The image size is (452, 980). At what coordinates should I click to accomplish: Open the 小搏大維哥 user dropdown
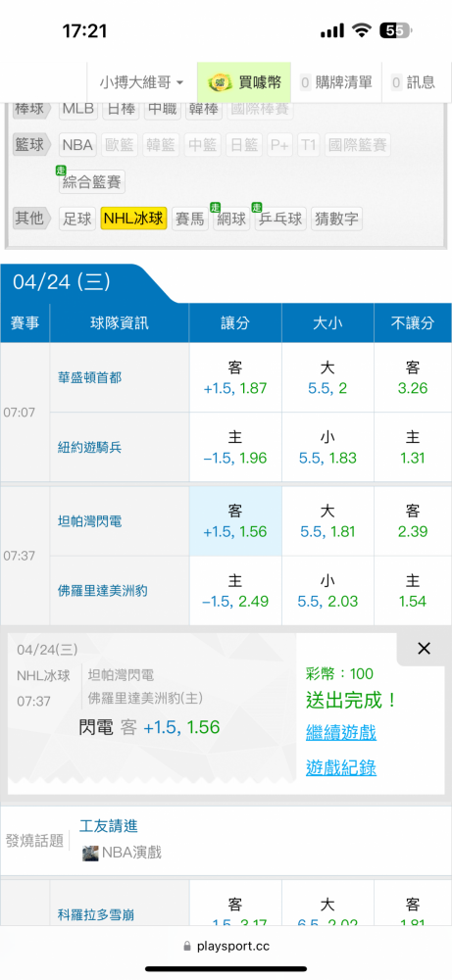pos(141,82)
